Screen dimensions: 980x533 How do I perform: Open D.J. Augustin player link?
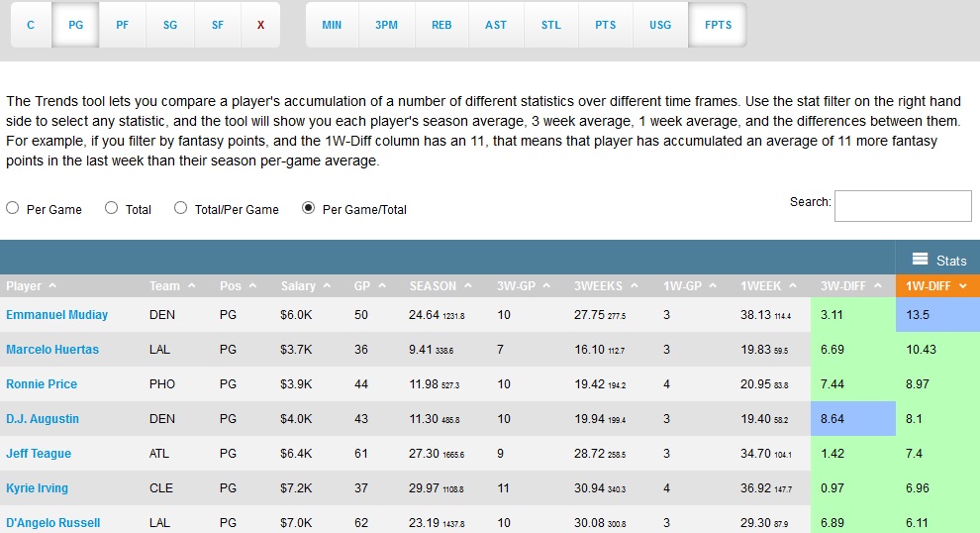[x=43, y=419]
